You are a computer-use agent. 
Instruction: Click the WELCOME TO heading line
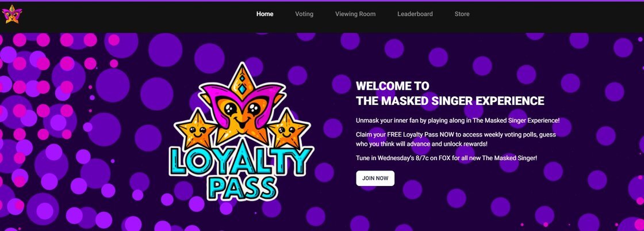(392, 86)
